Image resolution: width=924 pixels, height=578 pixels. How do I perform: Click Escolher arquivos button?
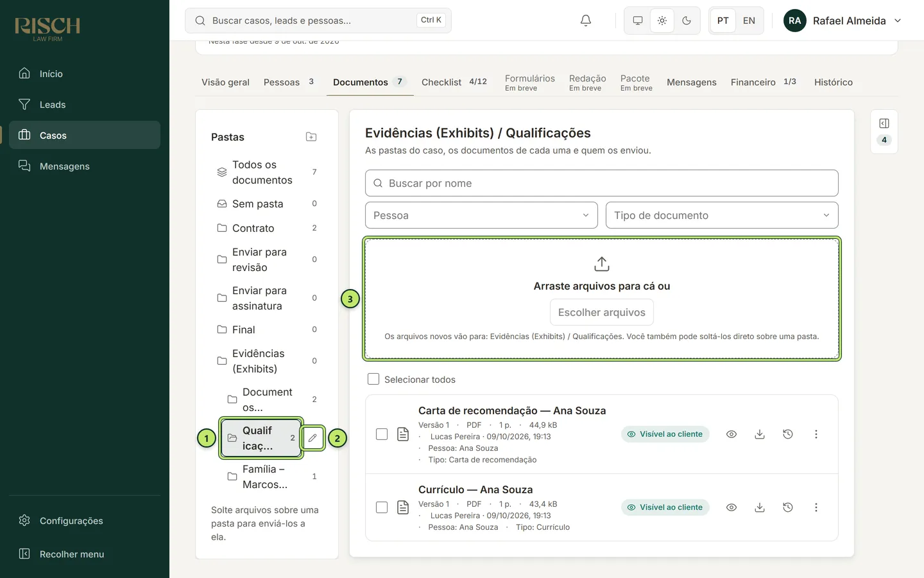[602, 312]
